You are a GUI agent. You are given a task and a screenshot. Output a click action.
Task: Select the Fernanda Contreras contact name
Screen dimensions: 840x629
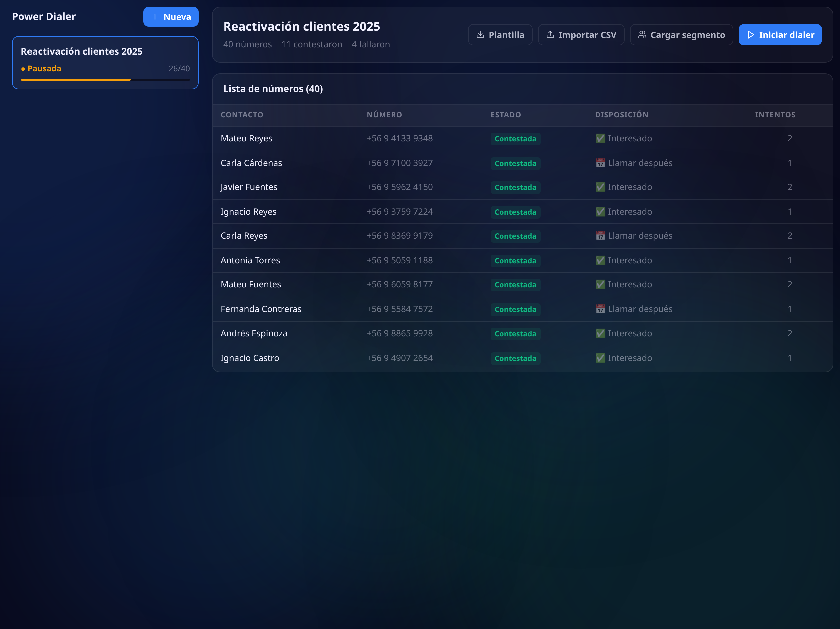(261, 309)
